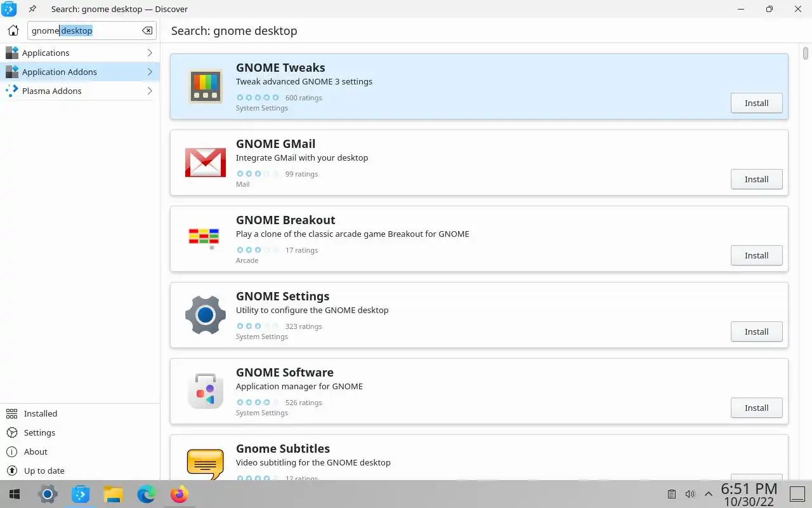Open the GNOME Settings title
This screenshot has height=508, width=812.
pyautogui.click(x=282, y=296)
